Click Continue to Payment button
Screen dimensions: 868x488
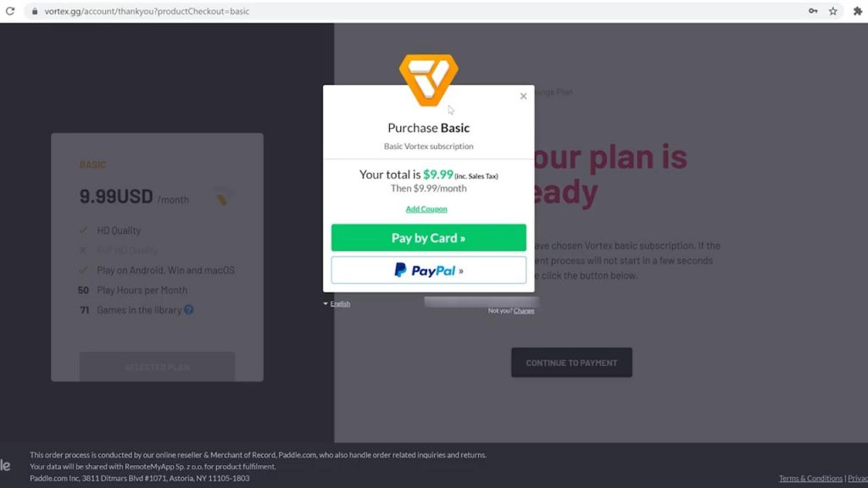(x=571, y=363)
